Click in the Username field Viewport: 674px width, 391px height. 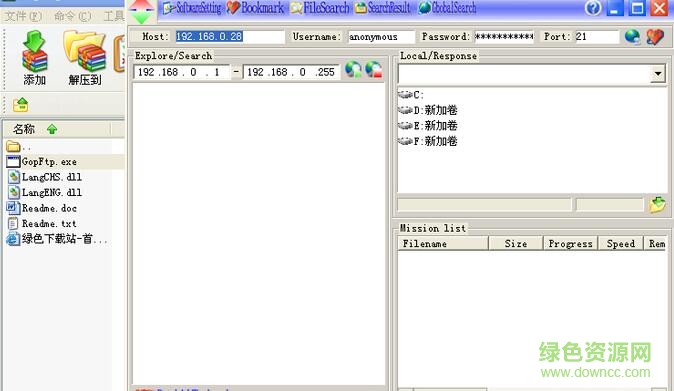pyautogui.click(x=381, y=37)
